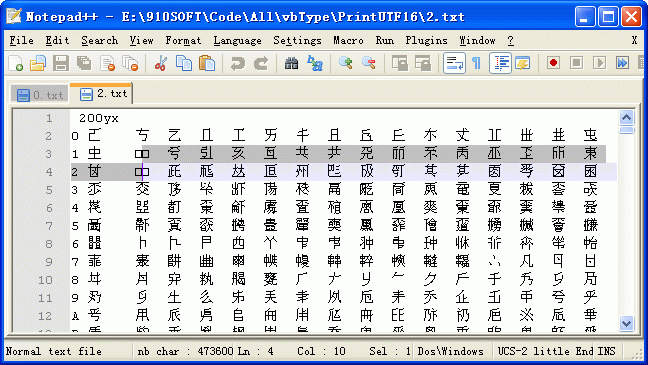
Task: Click "Col : 10" in status bar
Action: [321, 351]
